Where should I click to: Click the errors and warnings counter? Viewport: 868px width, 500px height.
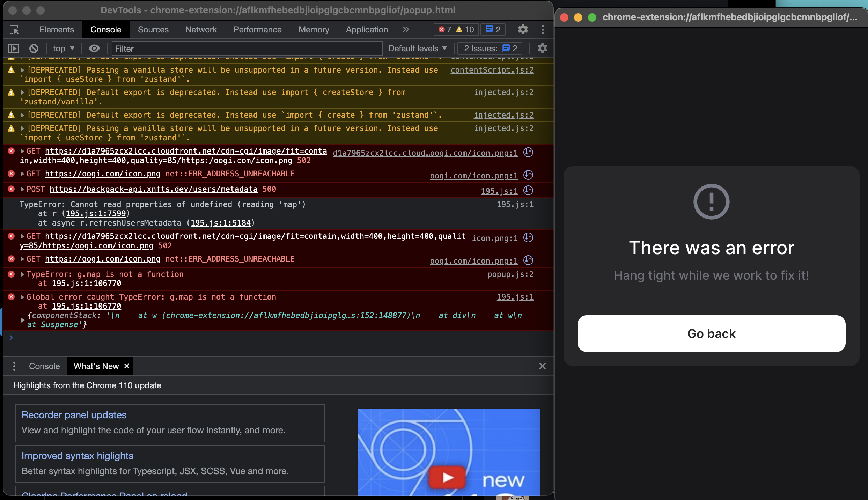(456, 30)
